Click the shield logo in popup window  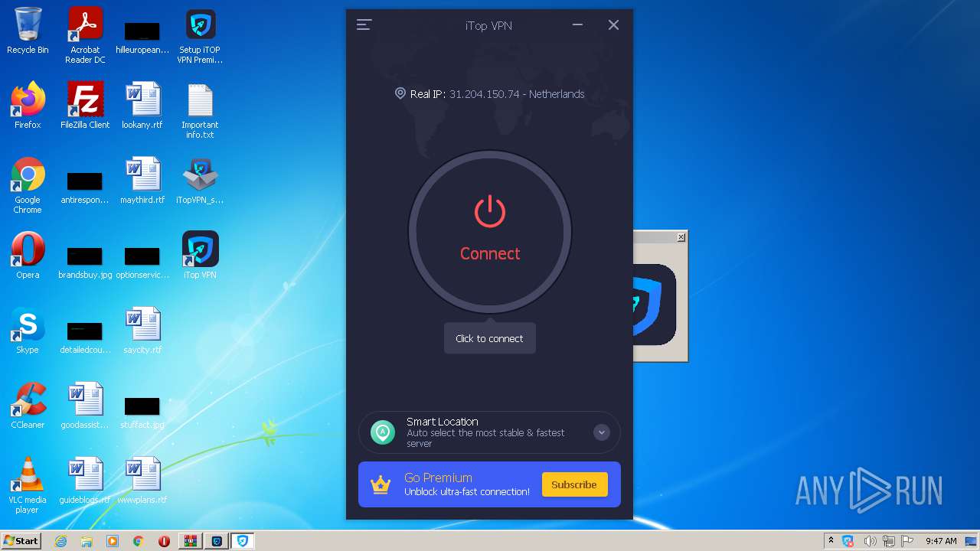(x=655, y=304)
